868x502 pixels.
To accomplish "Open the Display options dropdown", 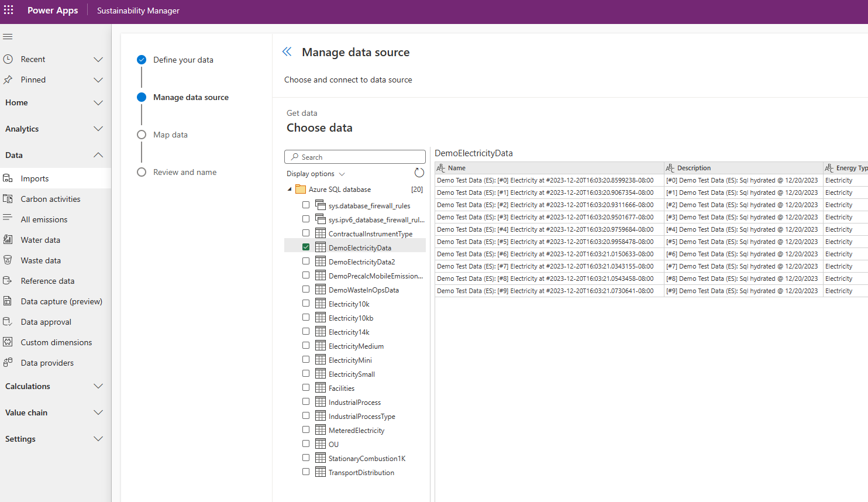I will pos(316,174).
